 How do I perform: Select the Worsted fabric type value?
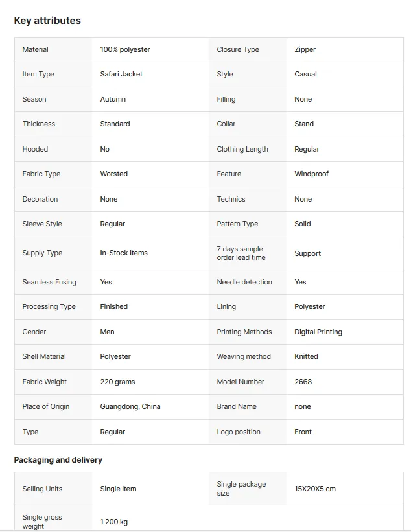113,174
